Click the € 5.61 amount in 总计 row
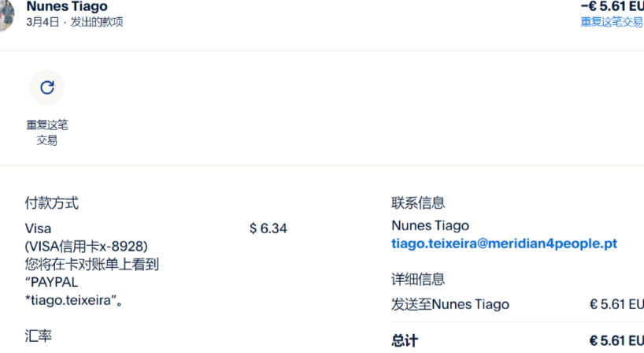644x353 pixels. click(616, 340)
